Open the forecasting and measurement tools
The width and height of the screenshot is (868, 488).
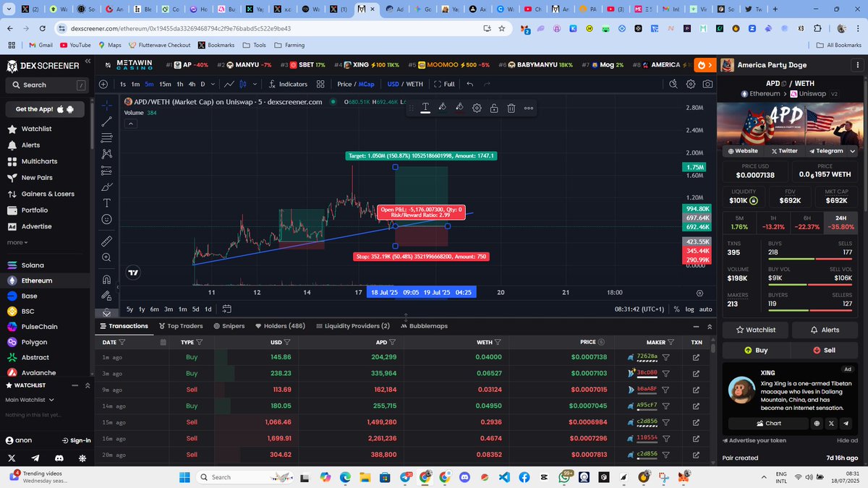(107, 171)
